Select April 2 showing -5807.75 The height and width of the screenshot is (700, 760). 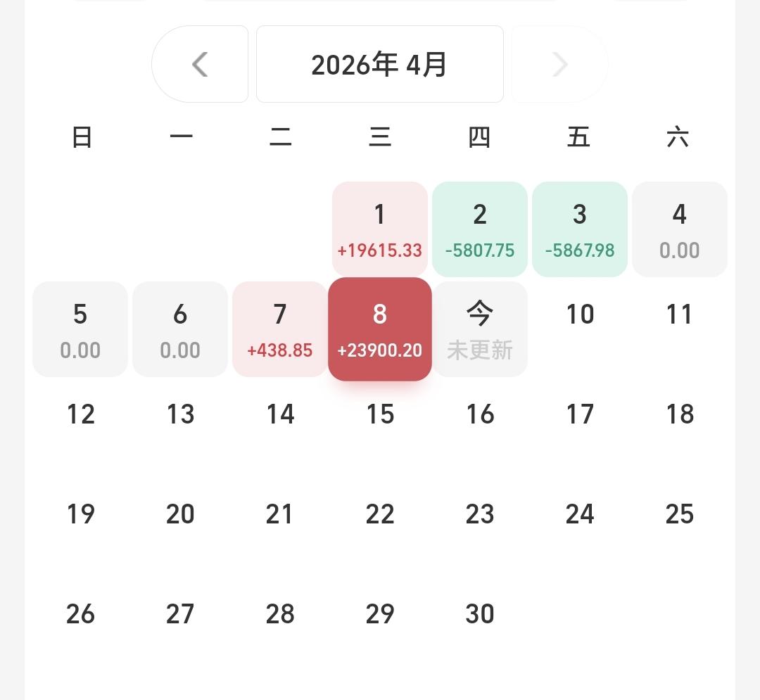tap(479, 229)
